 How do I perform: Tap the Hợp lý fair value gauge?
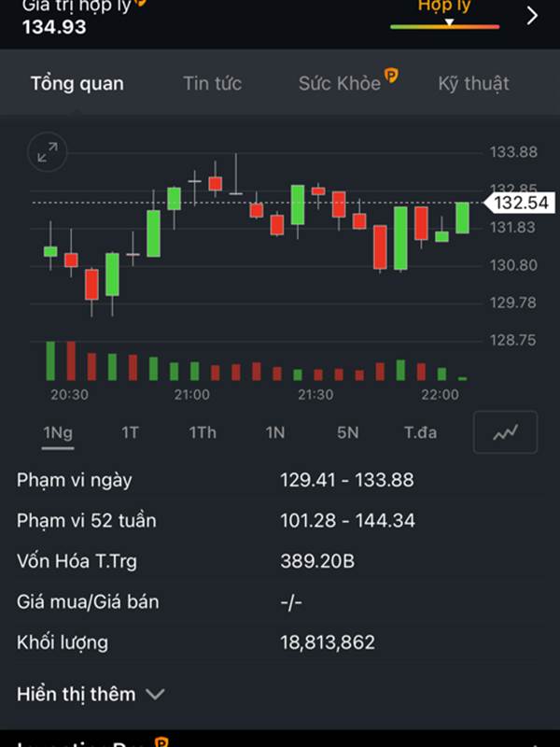(445, 16)
